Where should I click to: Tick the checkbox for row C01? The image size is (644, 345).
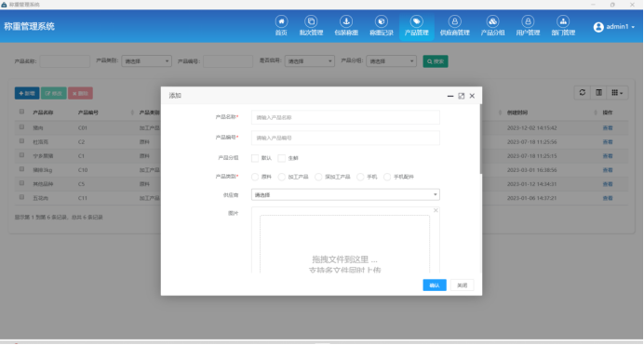pyautogui.click(x=21, y=127)
